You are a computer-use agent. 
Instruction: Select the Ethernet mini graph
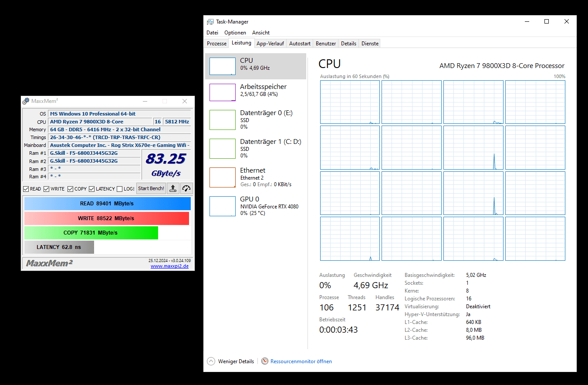tap(223, 177)
